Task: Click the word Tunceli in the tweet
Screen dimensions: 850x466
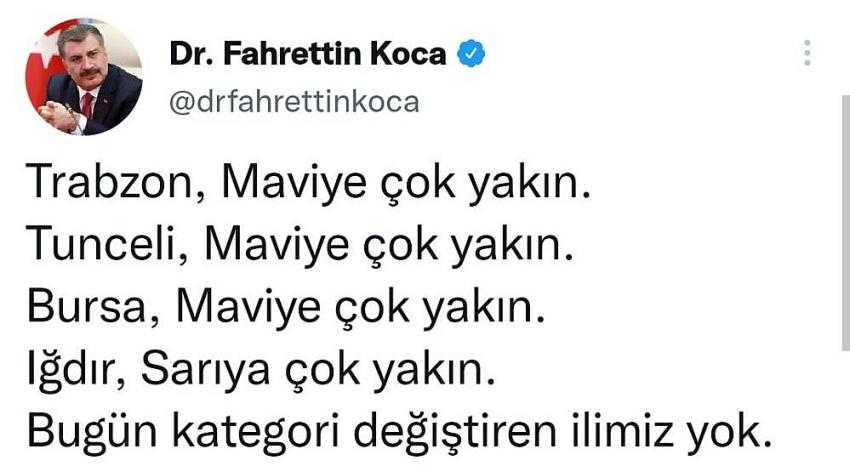Action: coord(102,245)
